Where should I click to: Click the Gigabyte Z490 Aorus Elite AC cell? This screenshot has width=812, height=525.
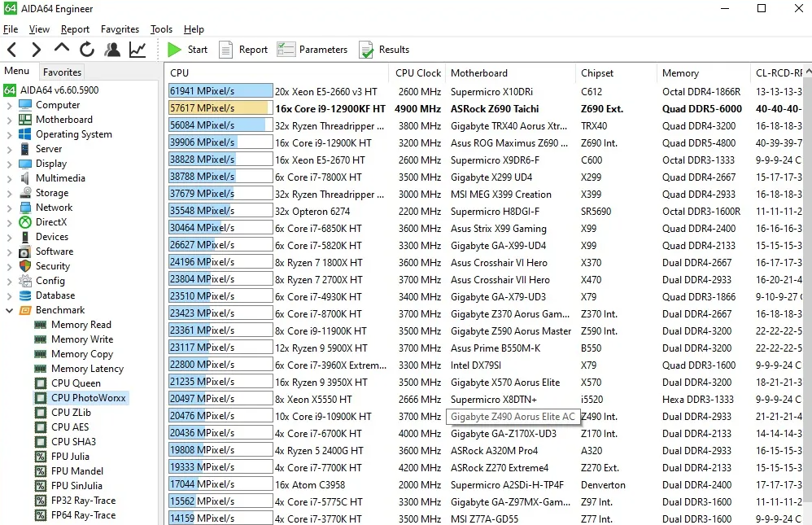(513, 417)
